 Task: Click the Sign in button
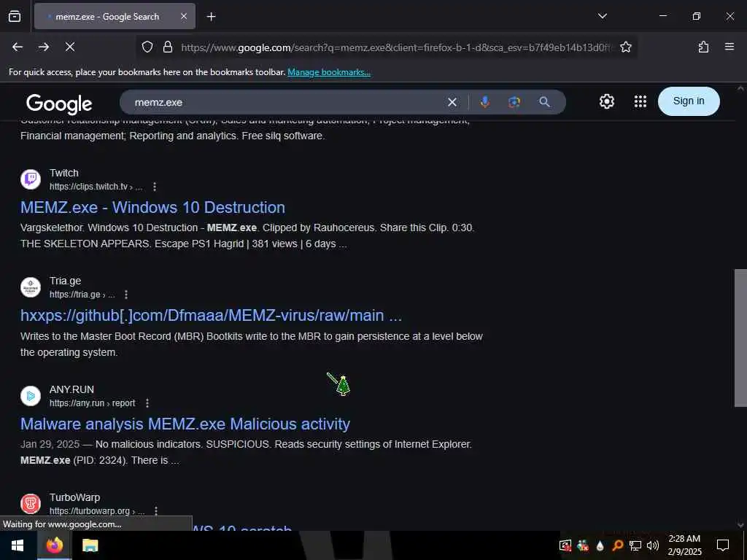689,101
